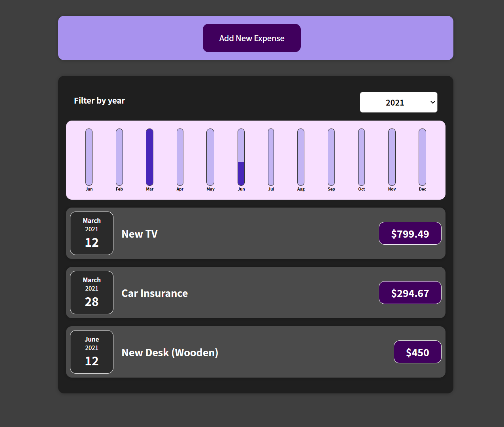Select the Car Insurance expense item
The width and height of the screenshot is (504, 427).
click(x=255, y=293)
